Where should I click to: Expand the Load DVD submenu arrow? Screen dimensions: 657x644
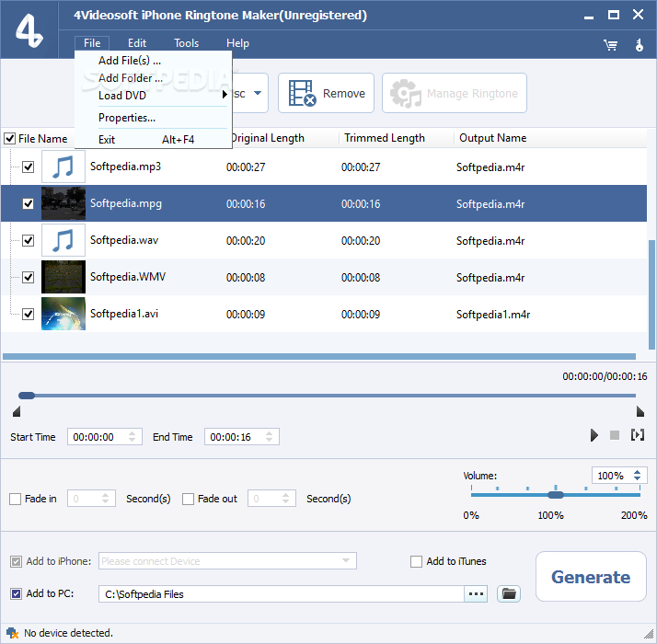[x=225, y=95]
